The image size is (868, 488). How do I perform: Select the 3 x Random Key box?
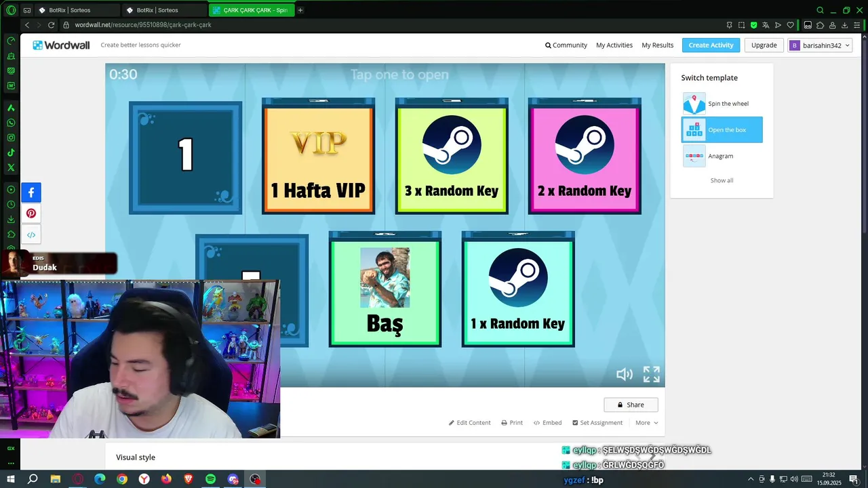[452, 157]
